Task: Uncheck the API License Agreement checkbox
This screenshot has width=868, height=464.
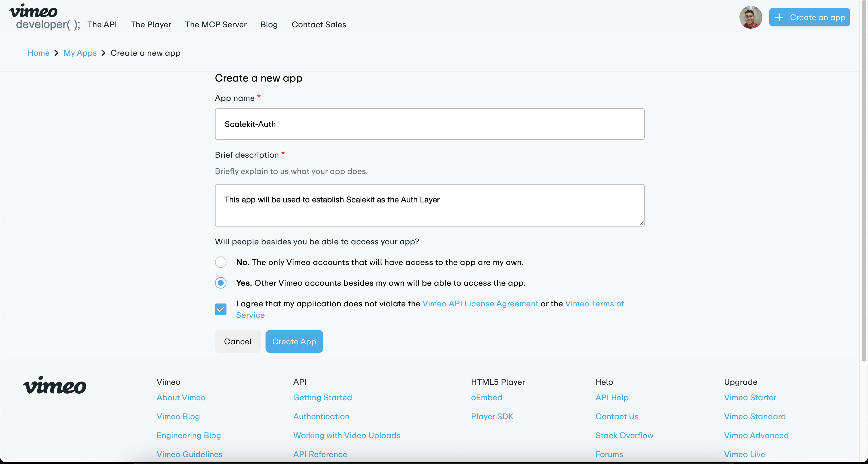Action: click(221, 309)
